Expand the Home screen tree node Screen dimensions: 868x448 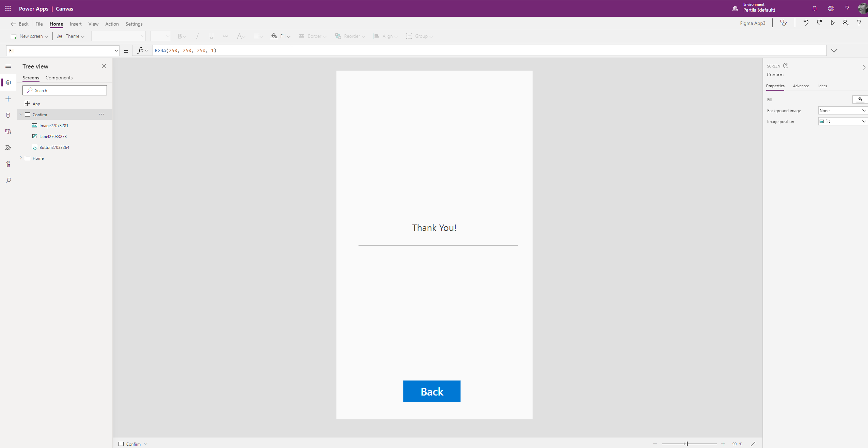click(21, 158)
